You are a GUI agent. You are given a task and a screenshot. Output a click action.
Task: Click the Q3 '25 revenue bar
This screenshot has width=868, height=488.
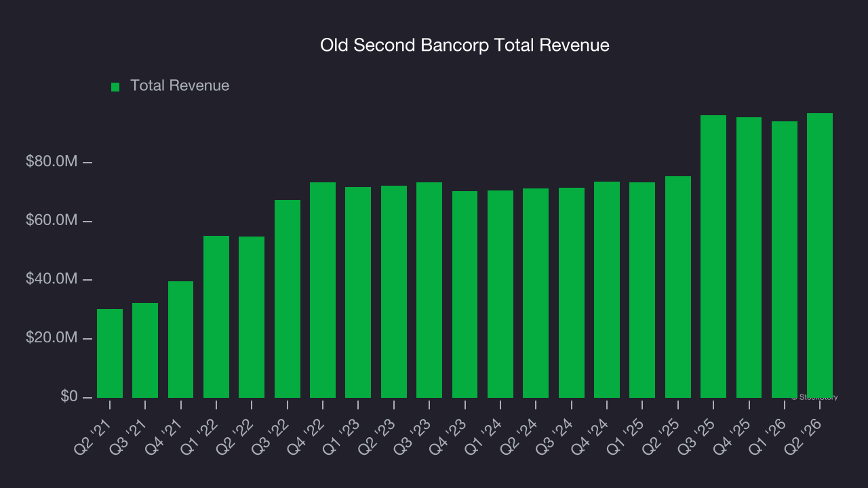click(x=713, y=256)
